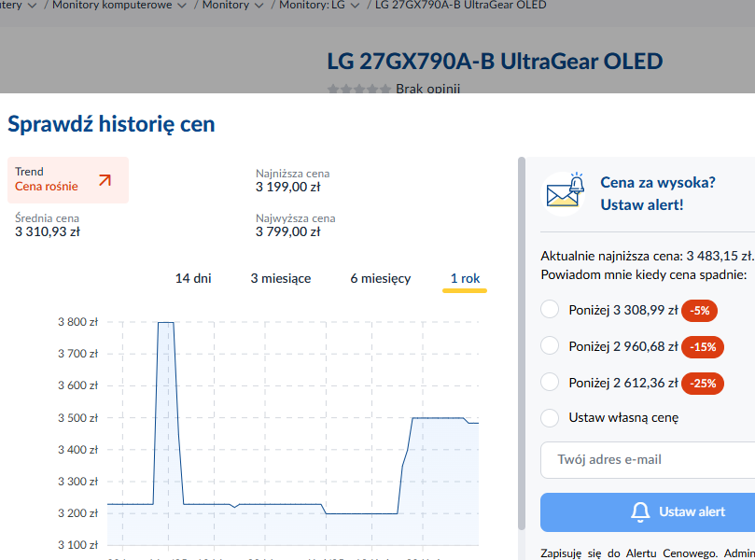Open the leftmost cut-off breadcrumb chevron

(33, 6)
